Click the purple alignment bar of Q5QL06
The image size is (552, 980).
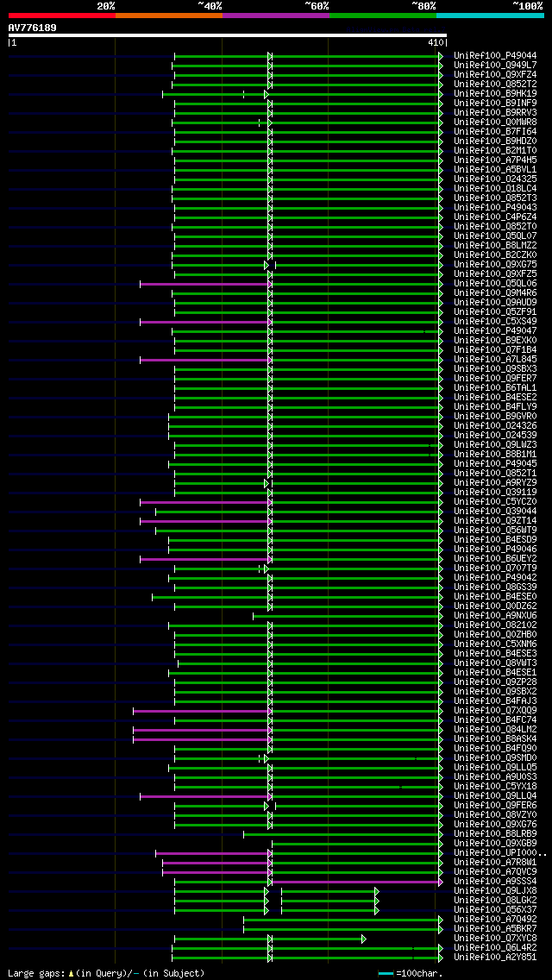click(204, 284)
